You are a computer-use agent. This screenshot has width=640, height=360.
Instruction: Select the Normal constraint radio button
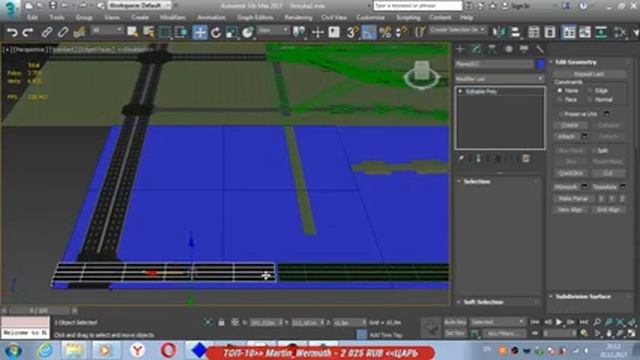[x=590, y=100]
